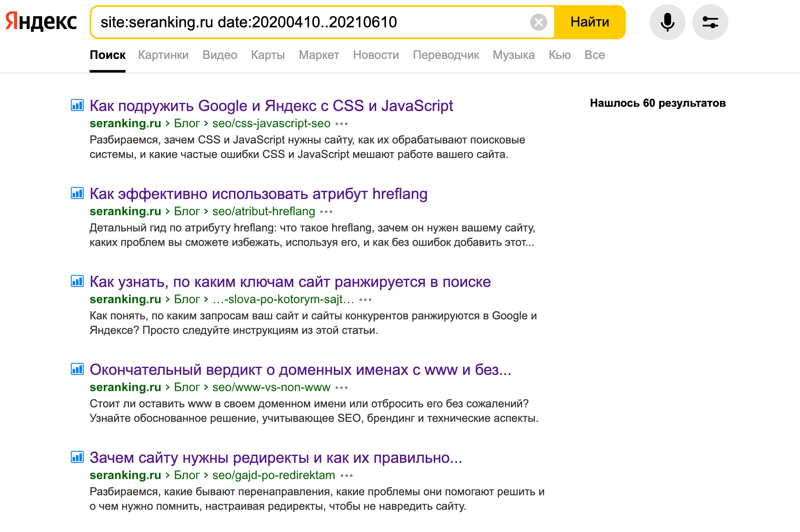The height and width of the screenshot is (532, 800).
Task: Expand the three-dots menu after slova-po-kotorym-sajt
Action: click(365, 300)
